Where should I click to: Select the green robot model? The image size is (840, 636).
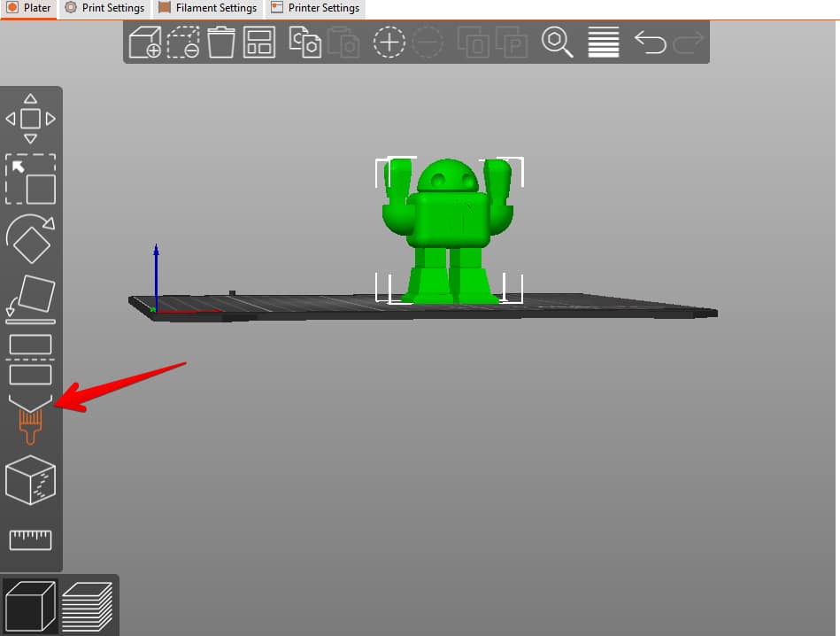pos(448,231)
